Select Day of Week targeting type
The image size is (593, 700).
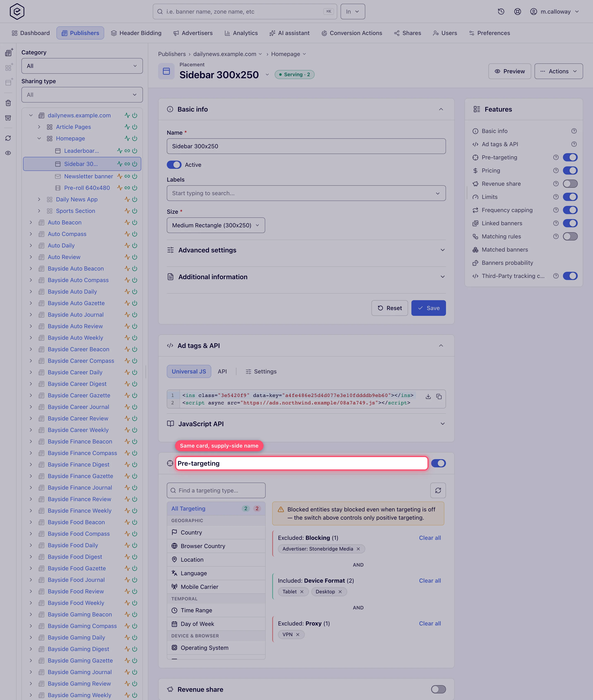(x=216, y=624)
